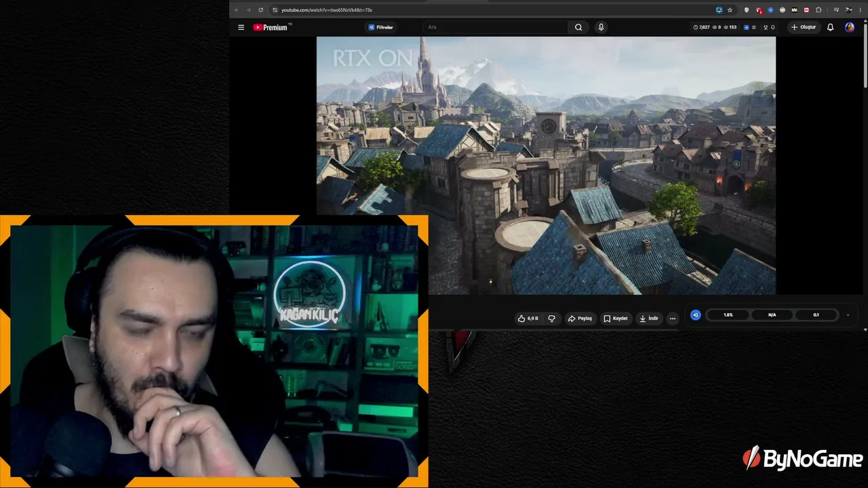Share the video with Paylaş
868x488 pixels.
click(580, 319)
